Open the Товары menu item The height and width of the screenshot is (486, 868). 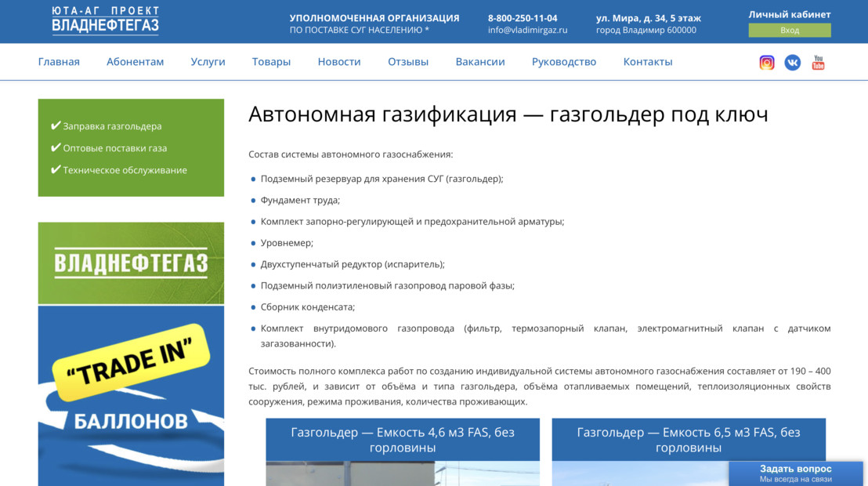point(271,61)
